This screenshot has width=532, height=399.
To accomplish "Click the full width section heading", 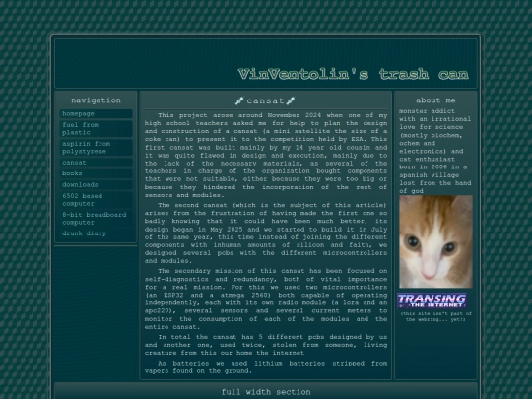I will [x=266, y=392].
